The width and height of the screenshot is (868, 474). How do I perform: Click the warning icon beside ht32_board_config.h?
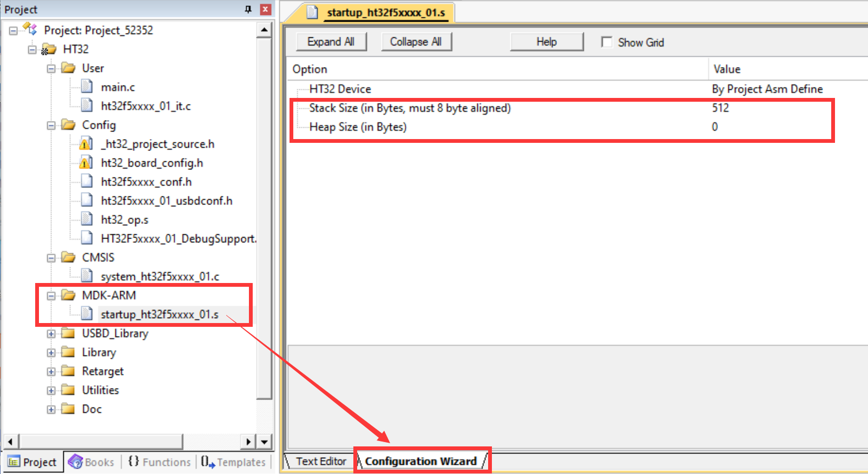click(86, 162)
